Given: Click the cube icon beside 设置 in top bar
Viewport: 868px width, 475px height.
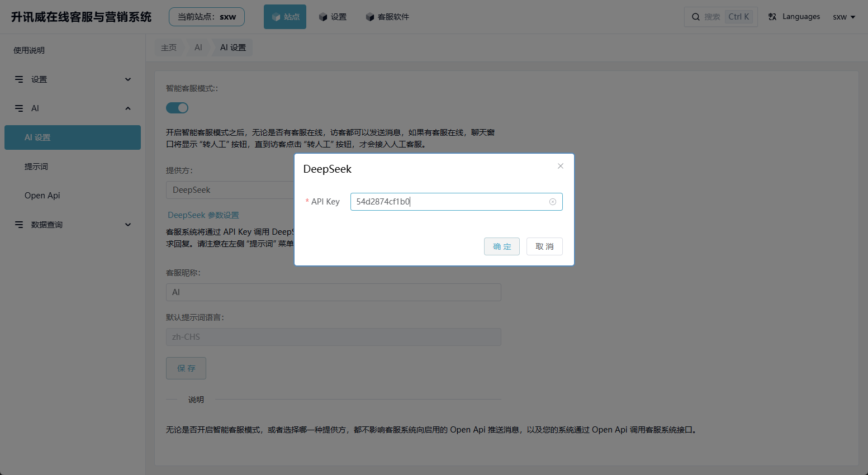Looking at the screenshot, I should click(322, 17).
